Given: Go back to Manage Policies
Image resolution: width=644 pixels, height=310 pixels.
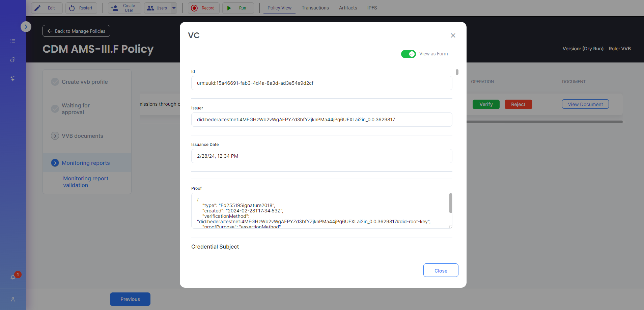Looking at the screenshot, I should coord(76,31).
